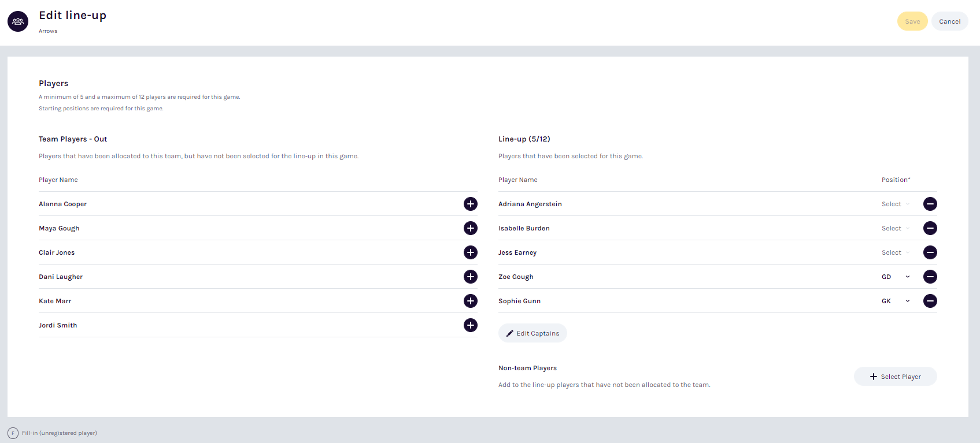This screenshot has width=980, height=443.
Task: Click Select Player for non-team players
Action: (x=895, y=377)
